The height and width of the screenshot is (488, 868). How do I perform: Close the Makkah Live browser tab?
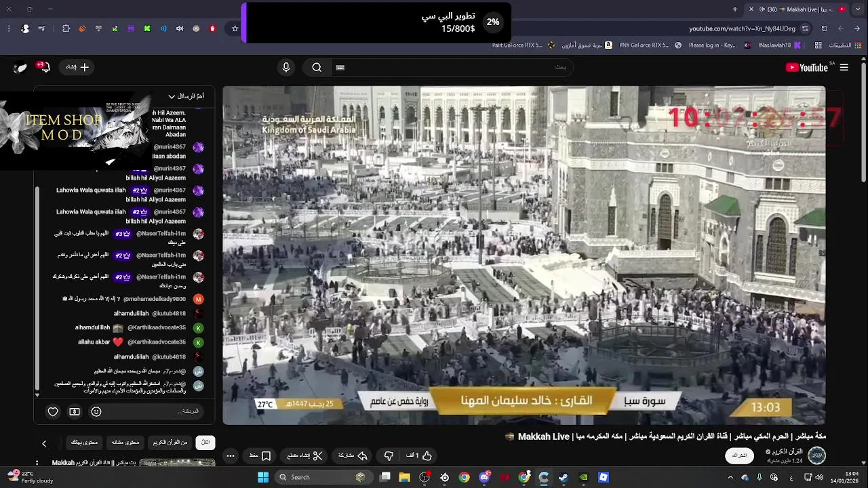pyautogui.click(x=751, y=9)
